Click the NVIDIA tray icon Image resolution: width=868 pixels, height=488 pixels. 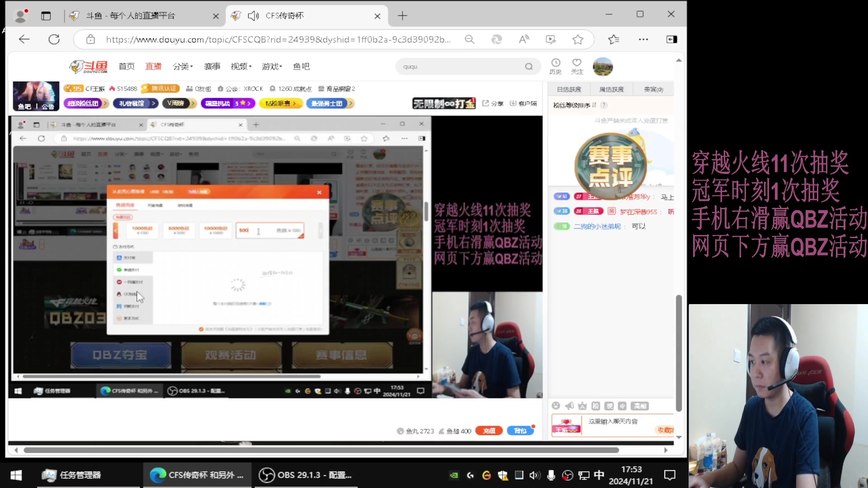(x=454, y=475)
